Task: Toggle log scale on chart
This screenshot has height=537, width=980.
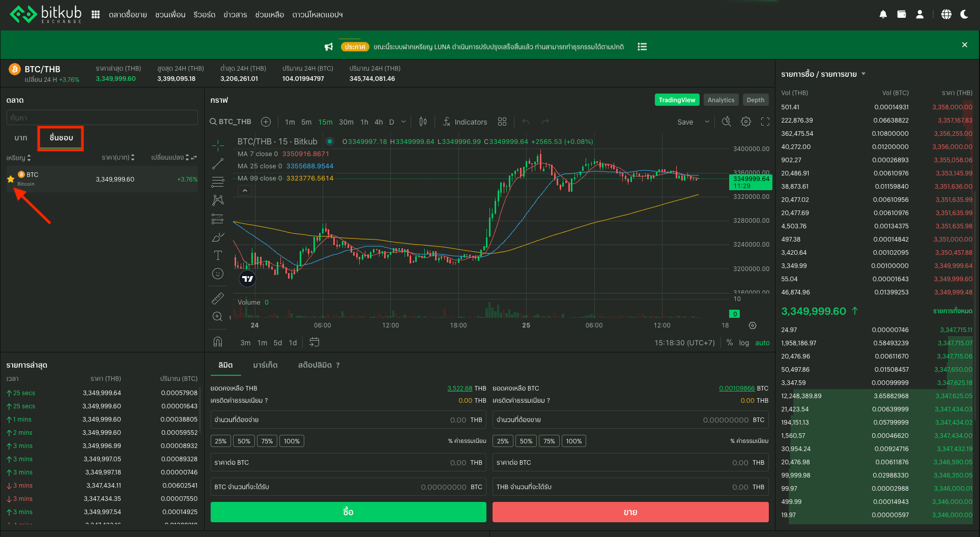Action: coord(744,343)
